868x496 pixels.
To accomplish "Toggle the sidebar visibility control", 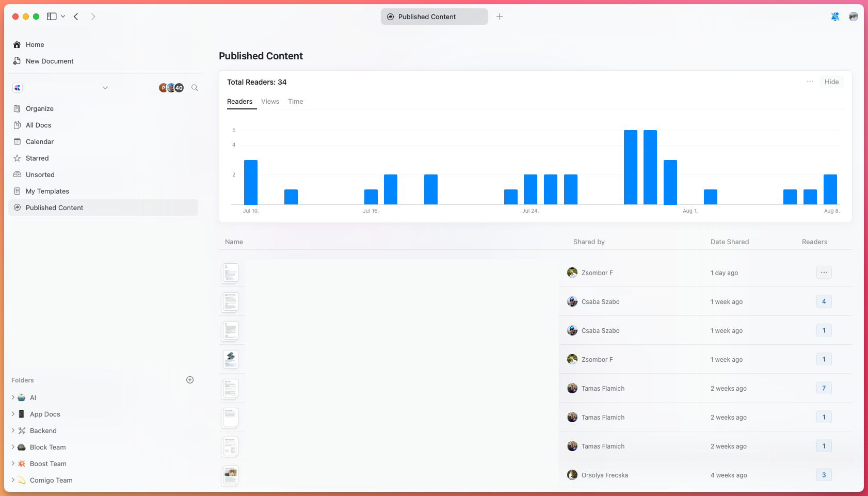I will tap(52, 16).
